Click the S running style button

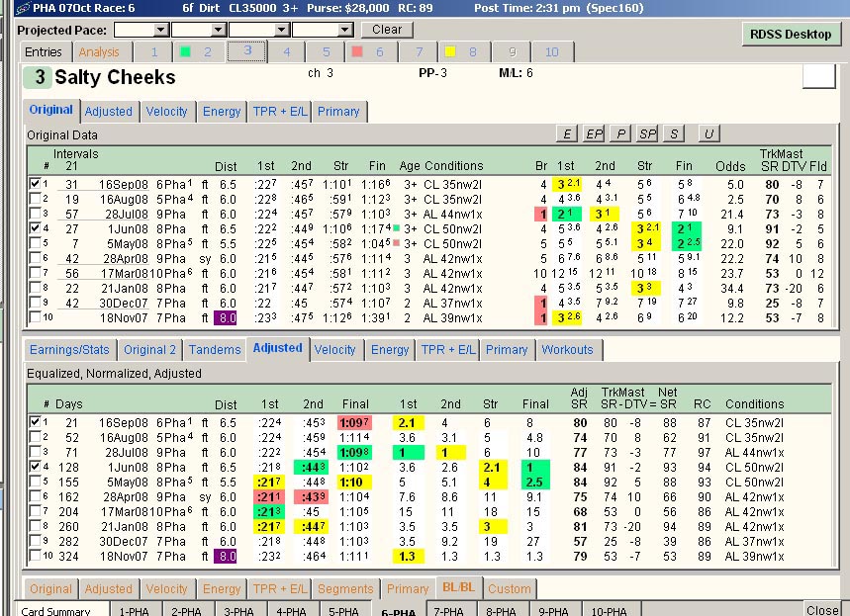[x=674, y=133]
